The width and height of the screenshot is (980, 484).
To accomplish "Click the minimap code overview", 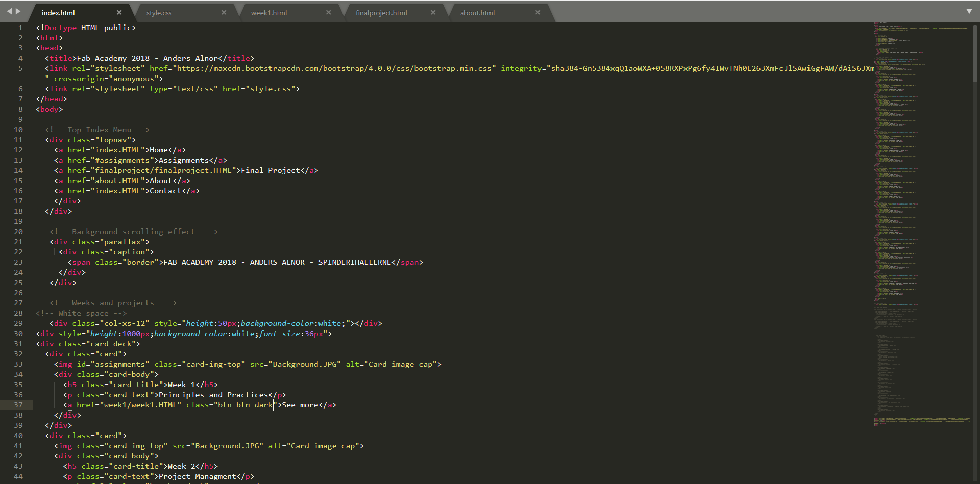I will [922, 224].
